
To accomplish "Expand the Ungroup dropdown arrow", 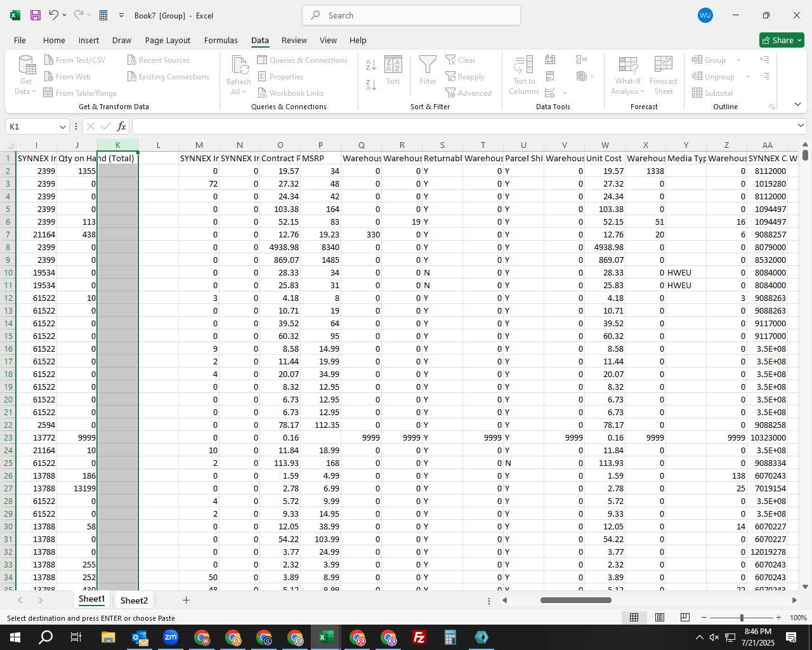I will click(x=747, y=76).
